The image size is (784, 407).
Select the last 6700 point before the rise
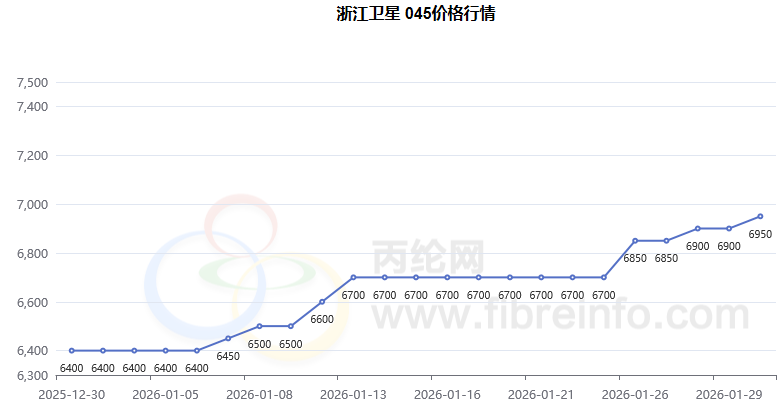click(603, 277)
